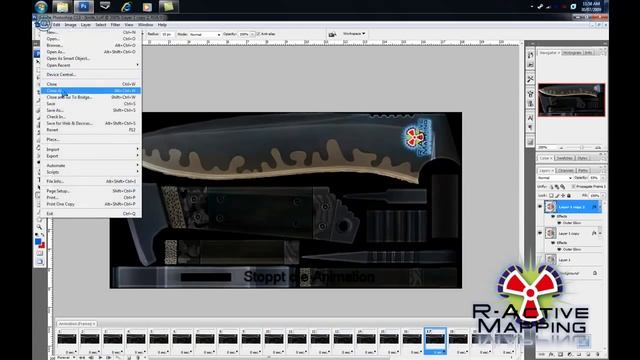The width and height of the screenshot is (640, 360).
Task: Open the Paragraph panel icon
Action: point(530,127)
